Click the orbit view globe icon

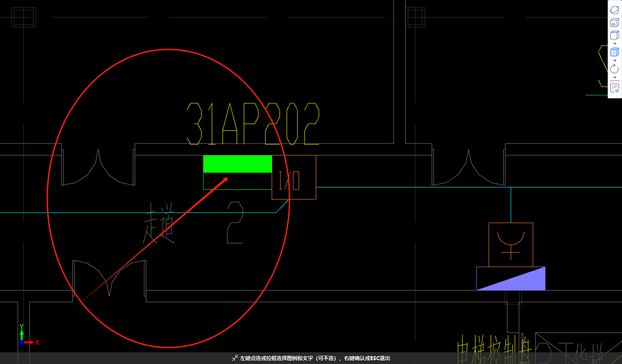614,10
